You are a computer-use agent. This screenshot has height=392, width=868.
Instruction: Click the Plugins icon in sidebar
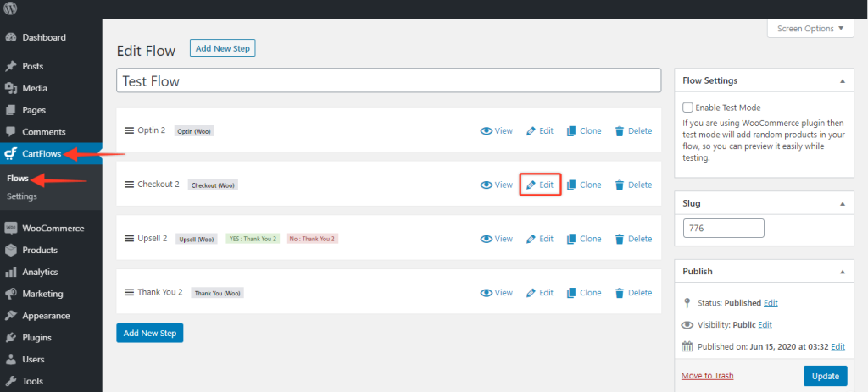coord(11,338)
